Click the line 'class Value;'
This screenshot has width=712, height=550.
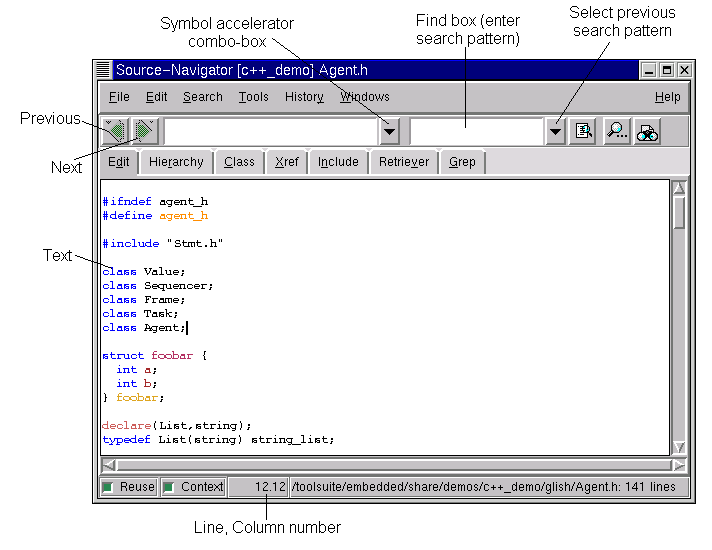[x=143, y=272]
